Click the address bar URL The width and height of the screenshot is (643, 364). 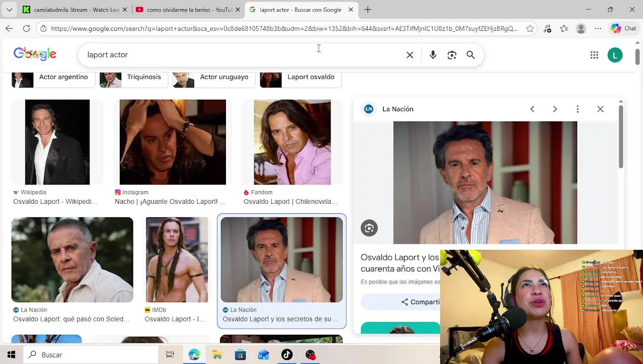click(x=284, y=29)
